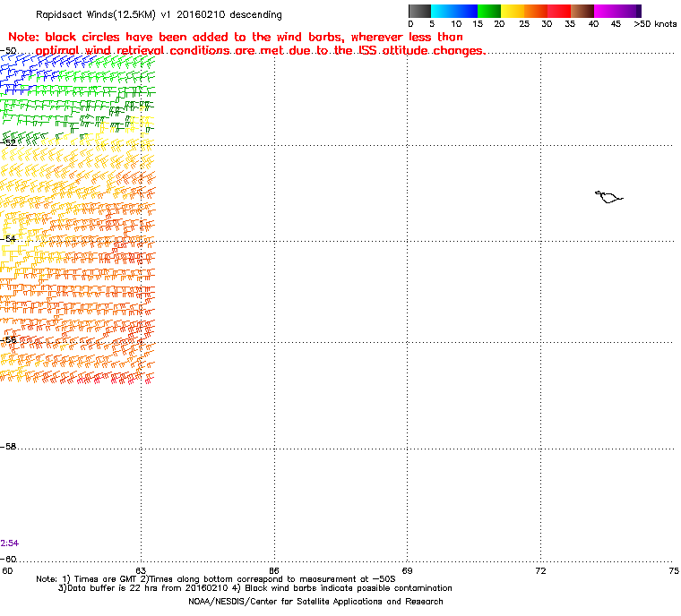The image size is (681, 616).
Task: Click the '-56' latitude label
Action: pyautogui.click(x=8, y=340)
